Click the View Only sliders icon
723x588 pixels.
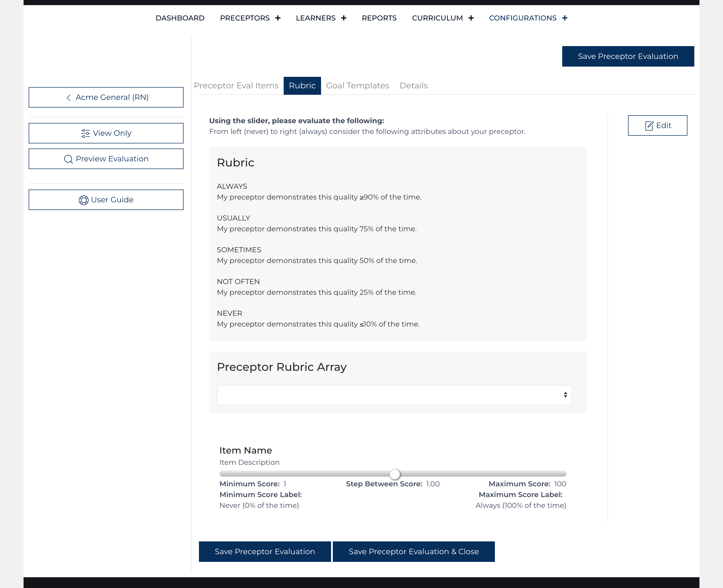point(85,133)
